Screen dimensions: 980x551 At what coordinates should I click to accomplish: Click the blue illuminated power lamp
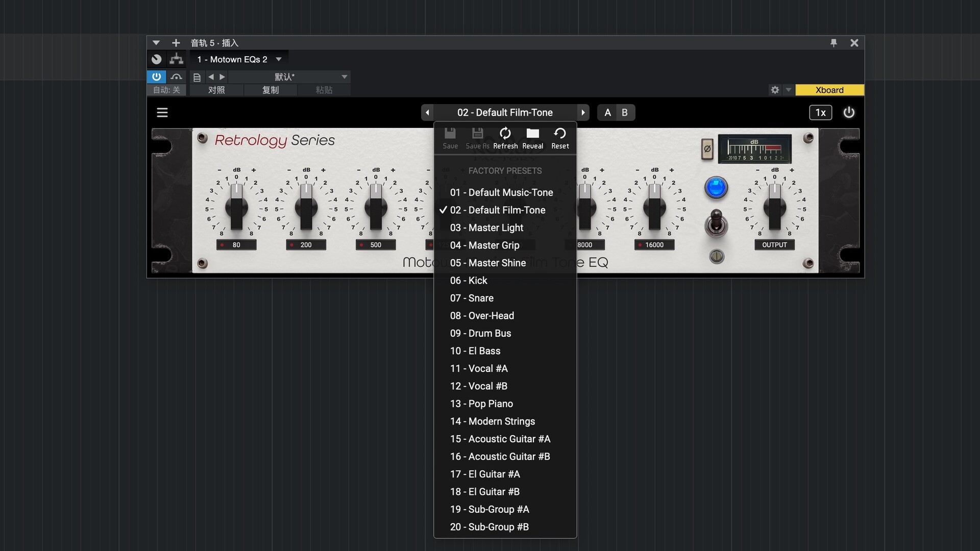click(716, 187)
